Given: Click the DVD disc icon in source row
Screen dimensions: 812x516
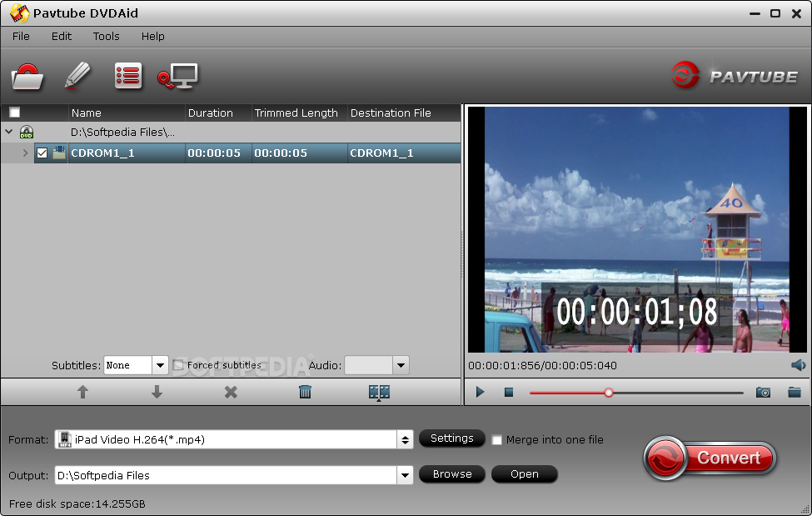Looking at the screenshot, I should [x=27, y=133].
